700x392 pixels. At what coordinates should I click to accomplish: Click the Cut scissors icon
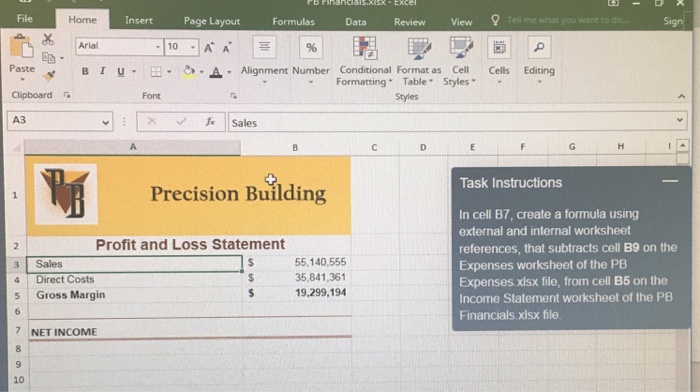(48, 39)
